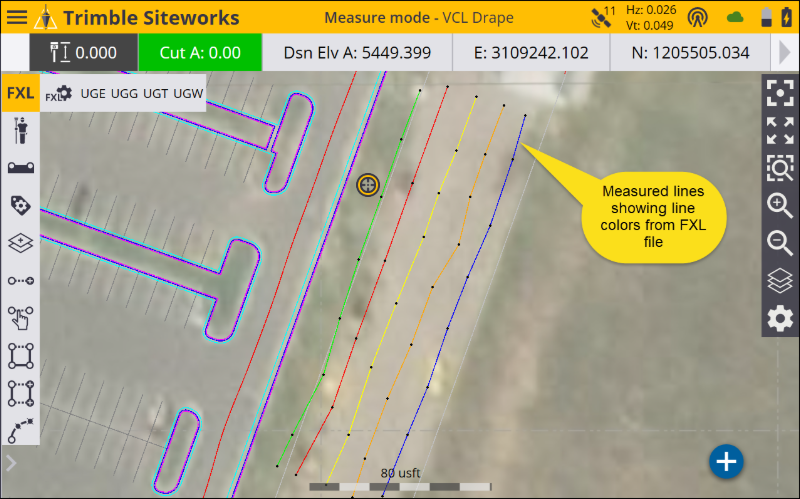
Task: Select the hand pick points tool
Action: click(x=20, y=318)
